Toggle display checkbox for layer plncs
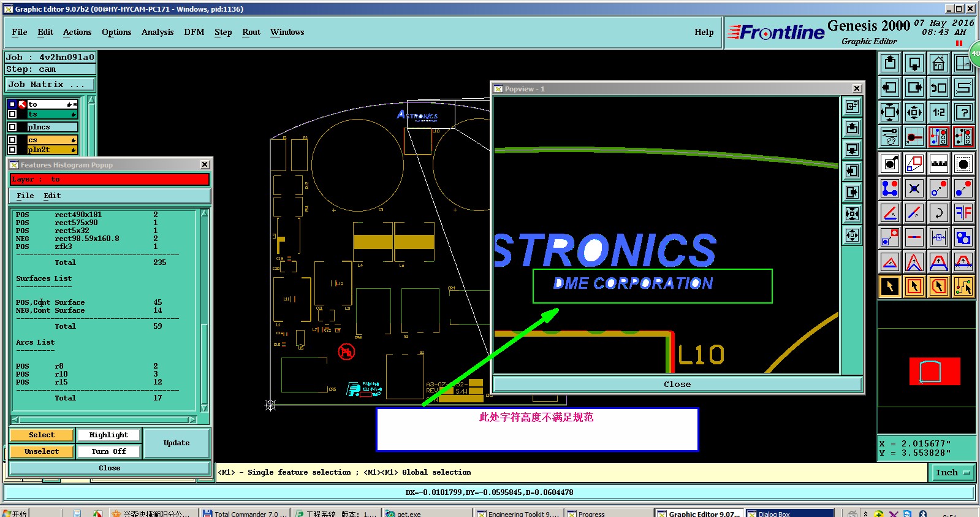The width and height of the screenshot is (980, 517). click(x=12, y=127)
